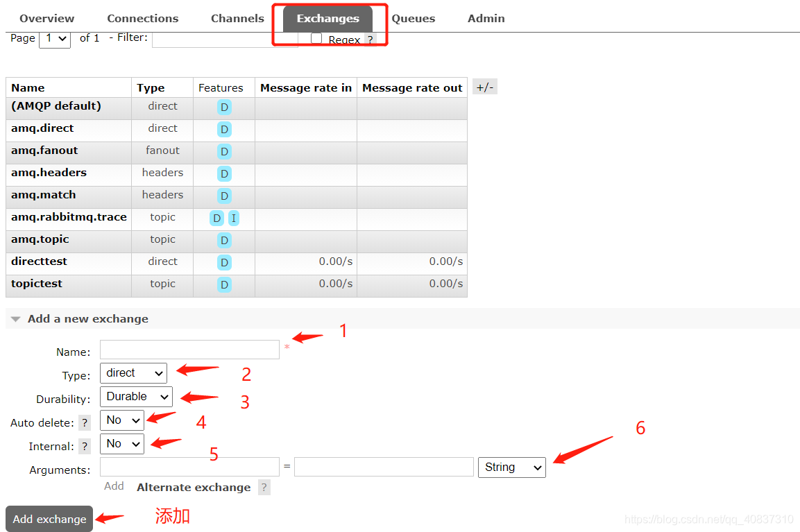Click the Regex help question mark
Image resolution: width=800 pixels, height=532 pixels.
point(370,40)
